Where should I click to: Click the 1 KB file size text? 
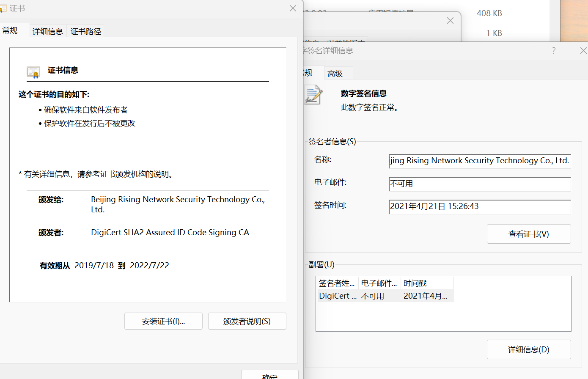(x=494, y=33)
